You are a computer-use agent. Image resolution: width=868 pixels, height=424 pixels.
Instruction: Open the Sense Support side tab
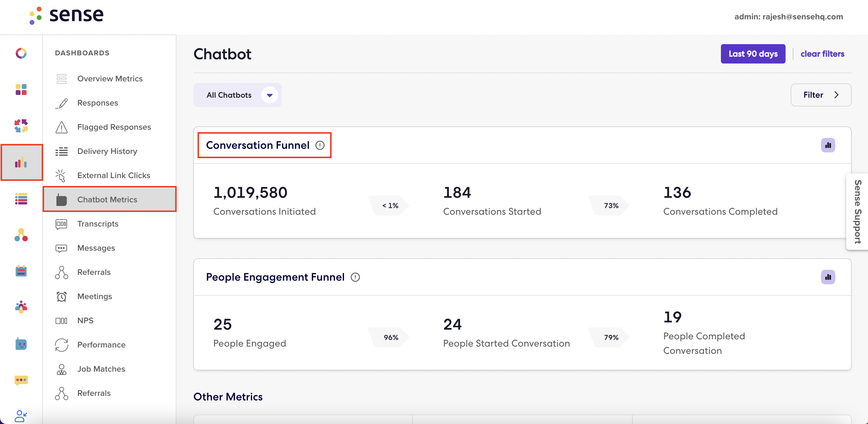click(857, 212)
